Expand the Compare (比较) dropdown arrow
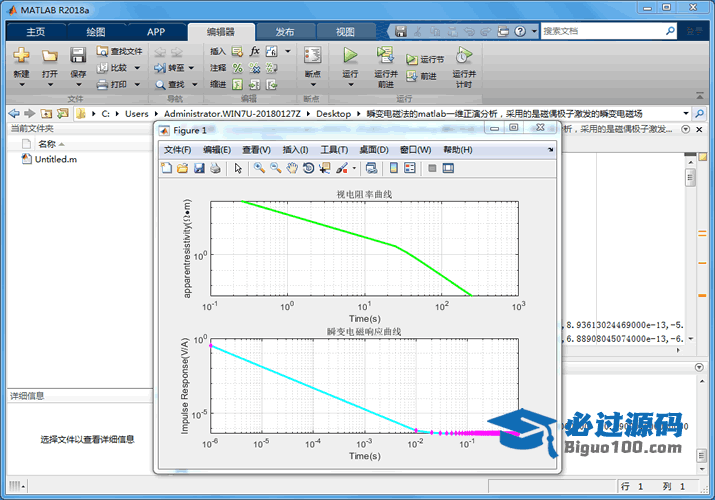Screen dimensions: 715x500 pos(137,68)
